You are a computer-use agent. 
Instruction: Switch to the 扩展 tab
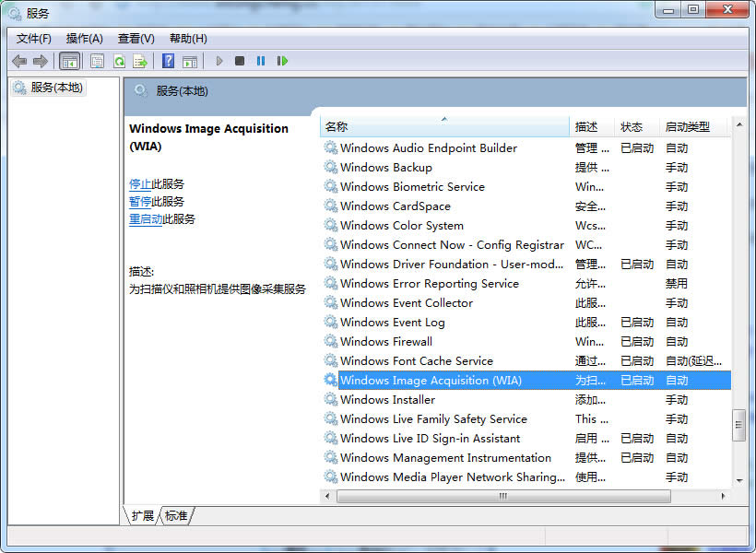[x=144, y=516]
